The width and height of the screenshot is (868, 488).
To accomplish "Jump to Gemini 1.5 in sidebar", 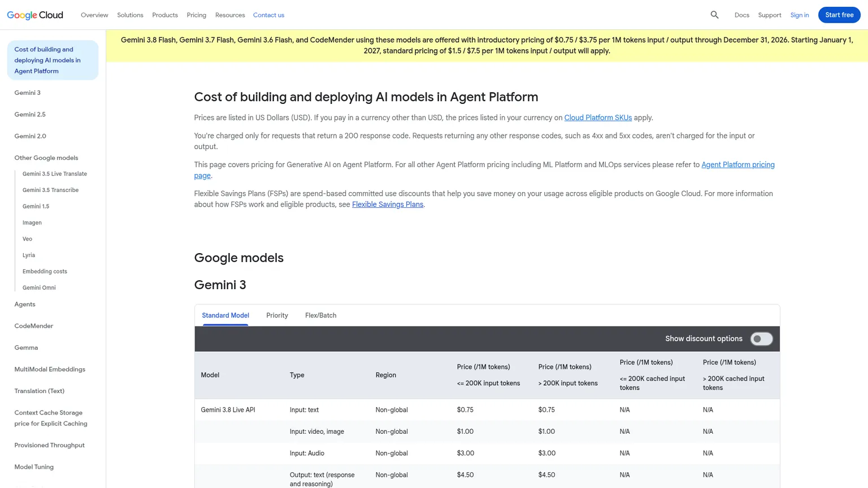I will click(x=36, y=207).
